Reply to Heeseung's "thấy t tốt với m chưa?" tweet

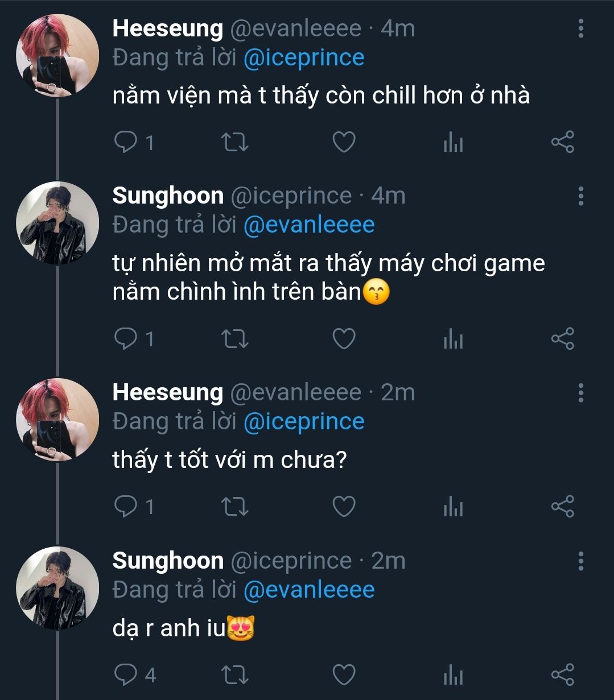(125, 506)
